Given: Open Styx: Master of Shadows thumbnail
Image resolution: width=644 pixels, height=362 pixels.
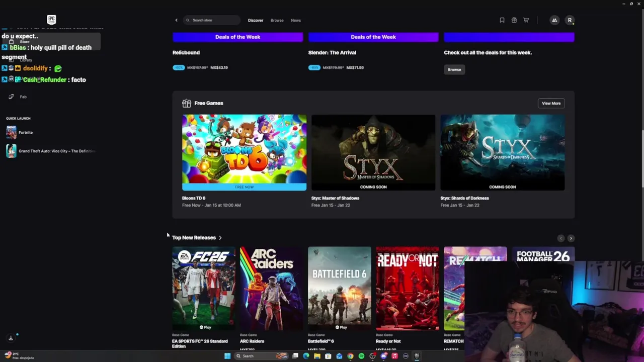Looking at the screenshot, I should point(373,152).
